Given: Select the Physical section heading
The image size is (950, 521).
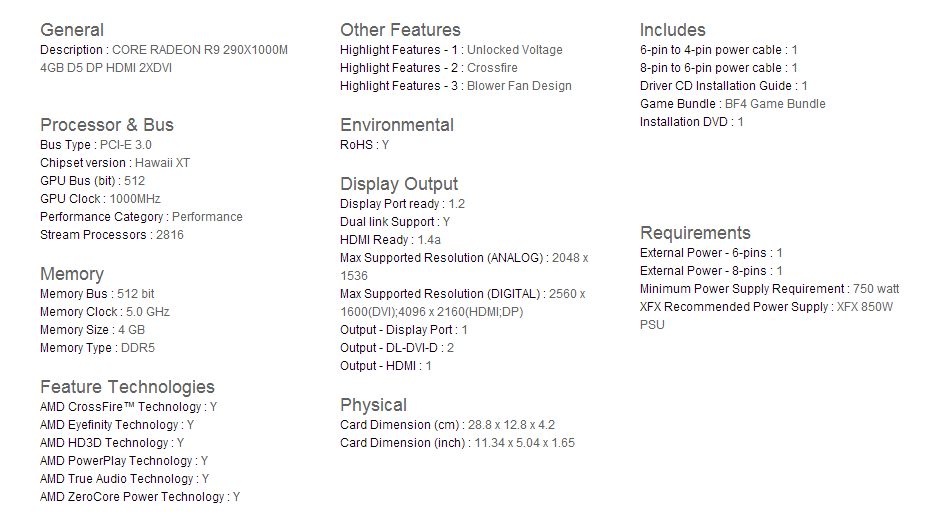Looking at the screenshot, I should [373, 405].
